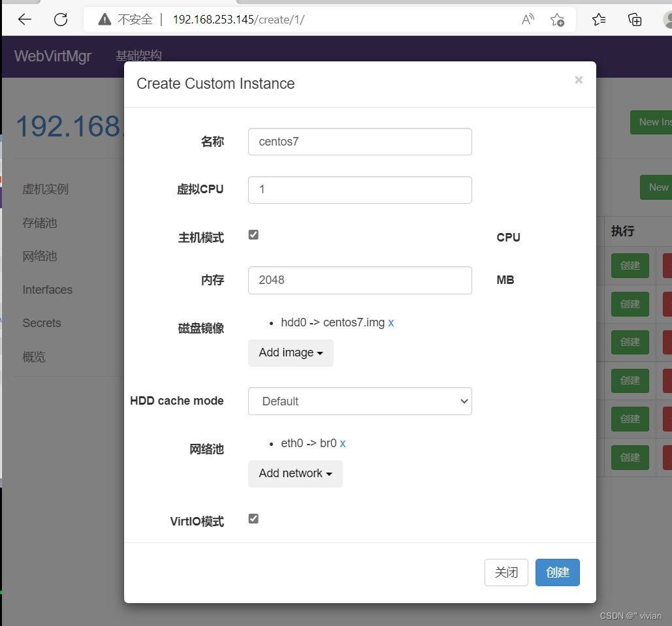Click the blue 创建 button in dialog

tap(557, 572)
